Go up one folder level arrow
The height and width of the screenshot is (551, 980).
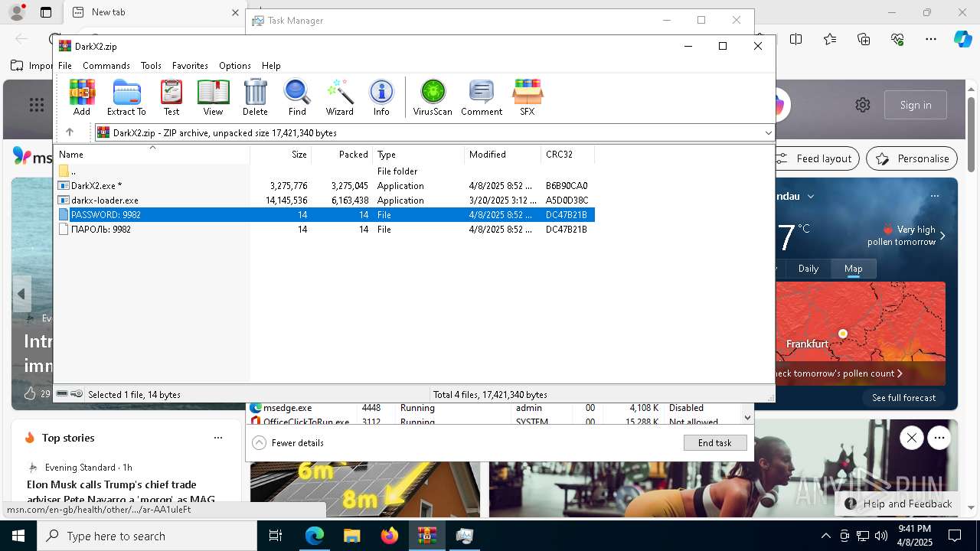pos(70,132)
